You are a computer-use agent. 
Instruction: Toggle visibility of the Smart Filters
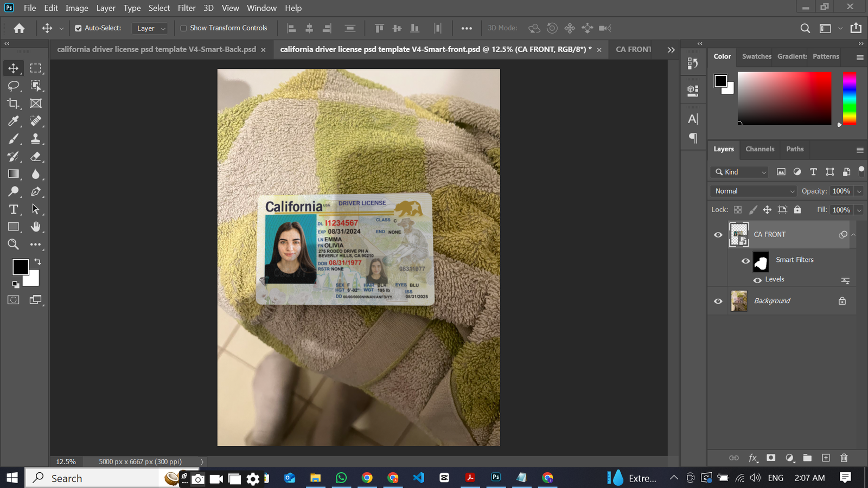(x=745, y=261)
